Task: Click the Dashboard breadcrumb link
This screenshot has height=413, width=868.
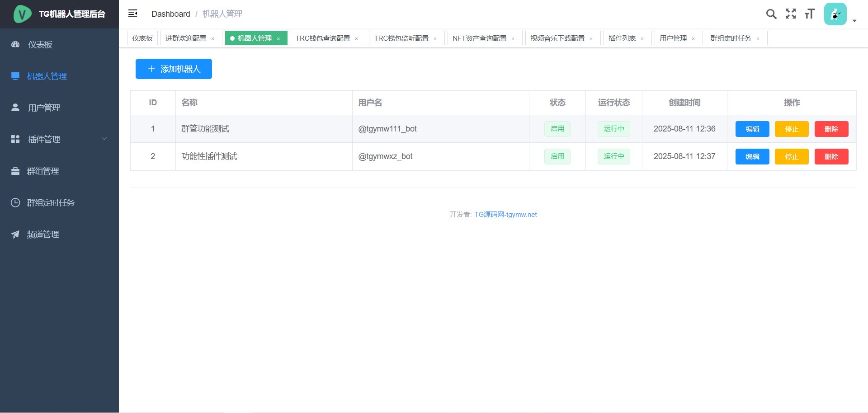Action: coord(170,14)
